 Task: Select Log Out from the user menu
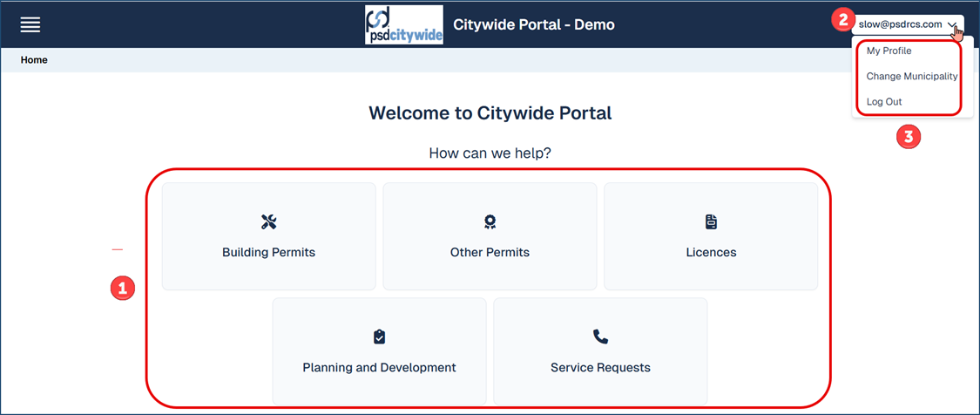pyautogui.click(x=884, y=101)
